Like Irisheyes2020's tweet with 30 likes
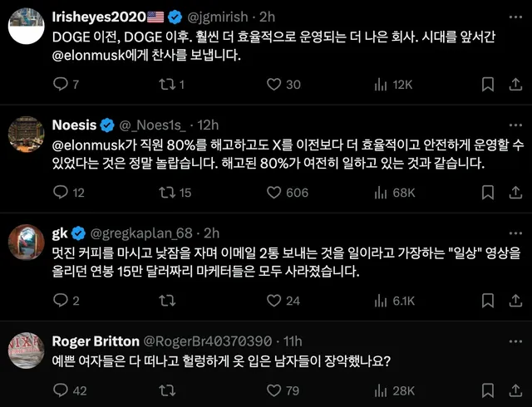Screen dimensions: 532x407 tap(273, 84)
